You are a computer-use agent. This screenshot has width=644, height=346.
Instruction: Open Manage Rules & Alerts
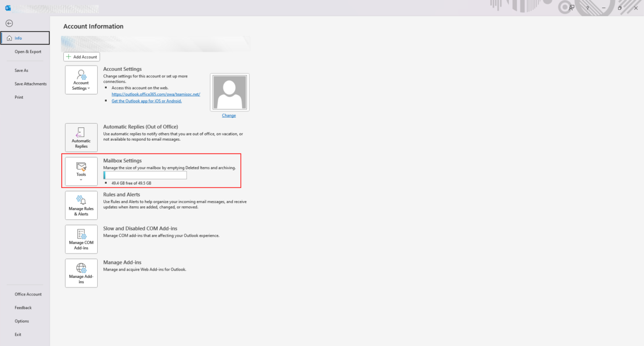pos(81,205)
